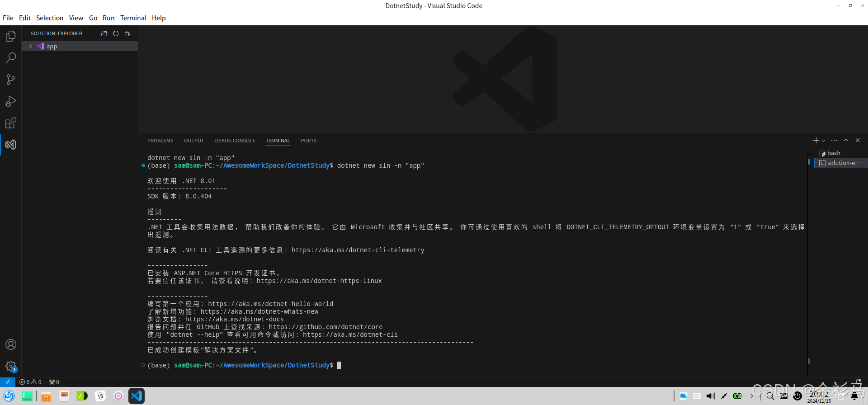Select the bash terminal in list
Viewport: 868px width, 405px height.
pos(841,153)
